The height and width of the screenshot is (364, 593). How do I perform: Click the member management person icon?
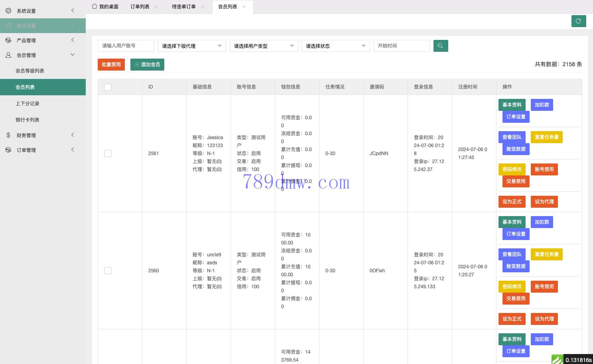(x=8, y=55)
